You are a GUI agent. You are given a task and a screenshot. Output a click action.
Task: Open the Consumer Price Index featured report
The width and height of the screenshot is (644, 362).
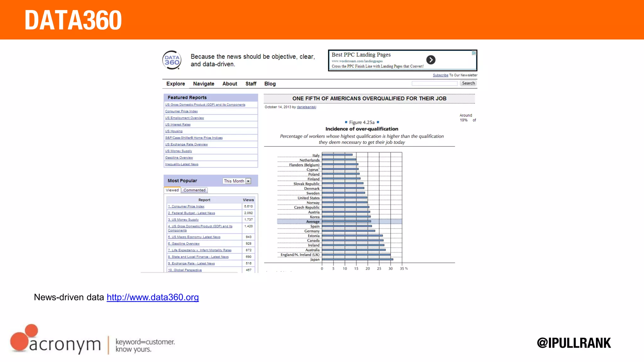(x=181, y=111)
